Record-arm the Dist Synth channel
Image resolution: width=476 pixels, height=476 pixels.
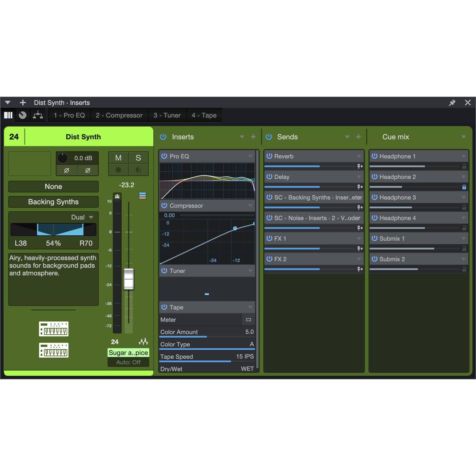(118, 170)
